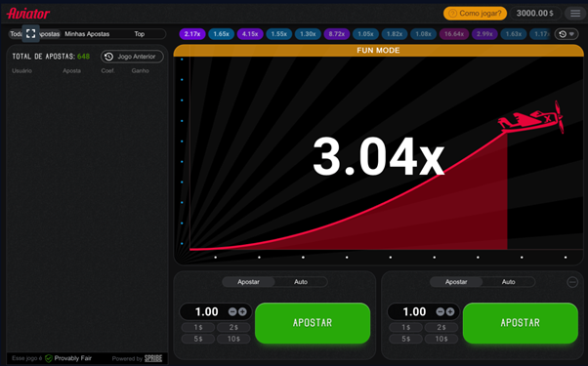Open the Top tab

[x=140, y=34]
